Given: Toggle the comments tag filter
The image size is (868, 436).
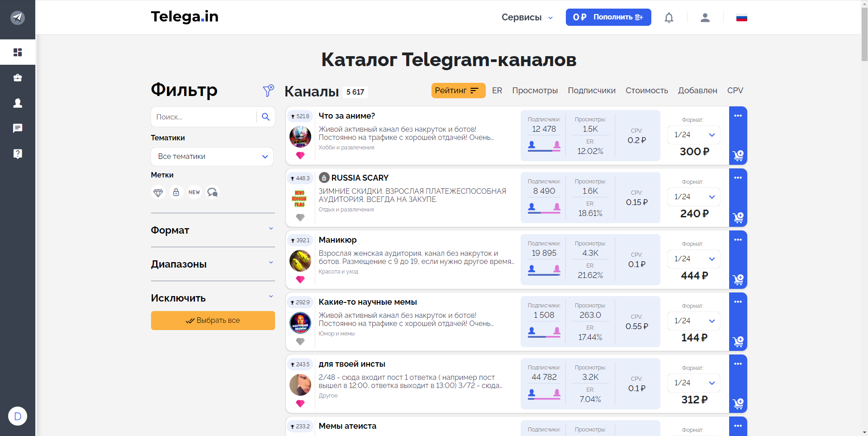Looking at the screenshot, I should pyautogui.click(x=213, y=192).
